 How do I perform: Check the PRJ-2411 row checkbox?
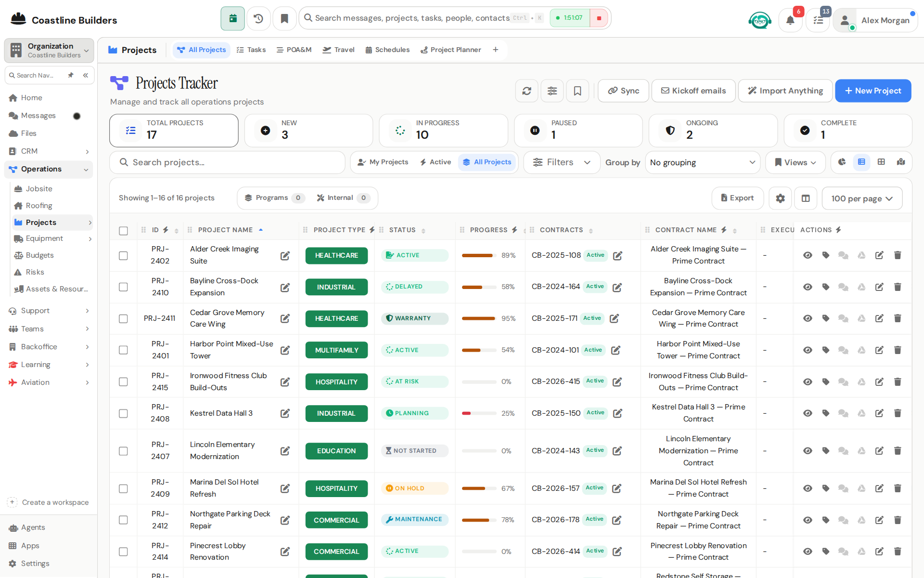click(x=124, y=319)
